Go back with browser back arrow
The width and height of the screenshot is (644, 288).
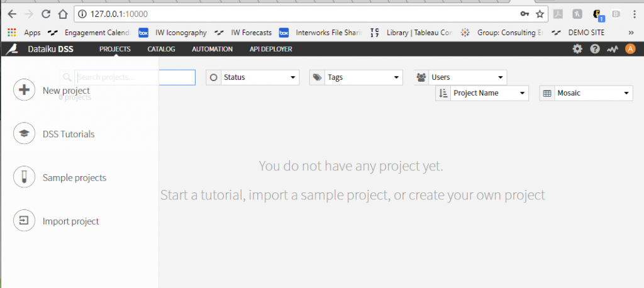click(12, 14)
